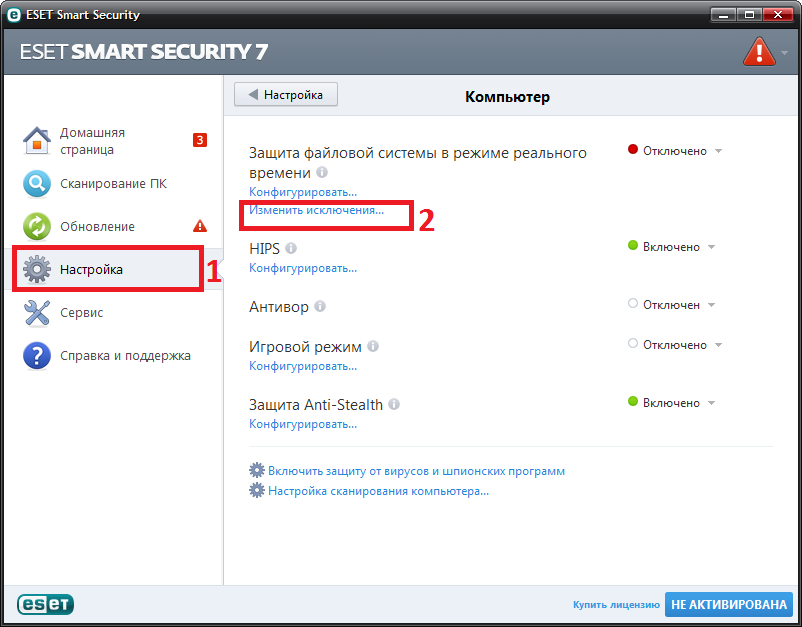Viewport: 802px width, 627px height.
Task: Click the Изменить исключения link
Action: click(x=316, y=211)
